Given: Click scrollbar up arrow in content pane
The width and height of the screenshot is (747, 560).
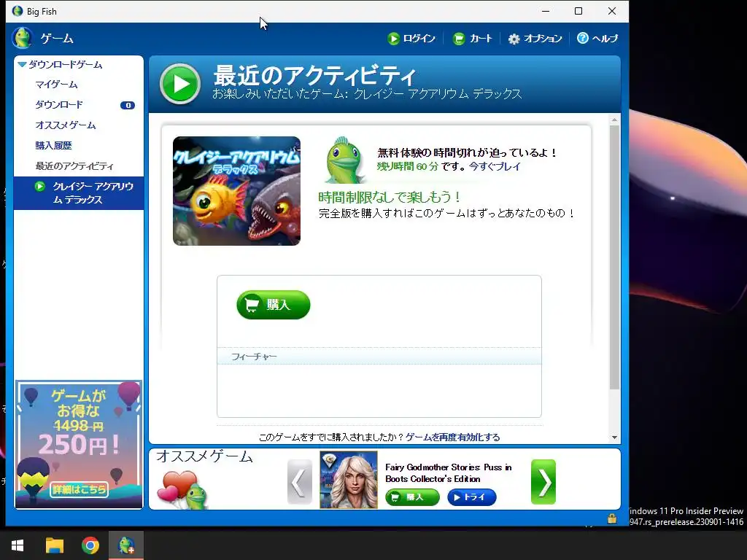Looking at the screenshot, I should click(614, 120).
